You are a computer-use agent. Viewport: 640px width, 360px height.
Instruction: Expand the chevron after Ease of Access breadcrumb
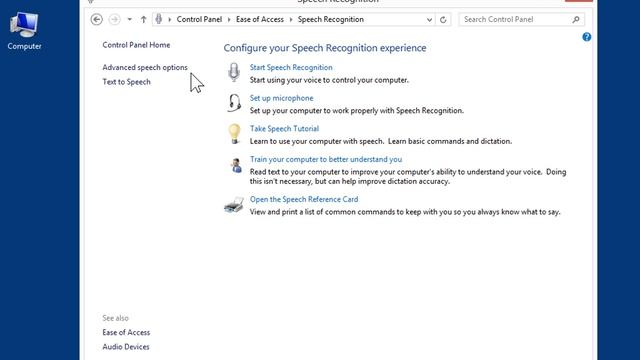pyautogui.click(x=291, y=20)
